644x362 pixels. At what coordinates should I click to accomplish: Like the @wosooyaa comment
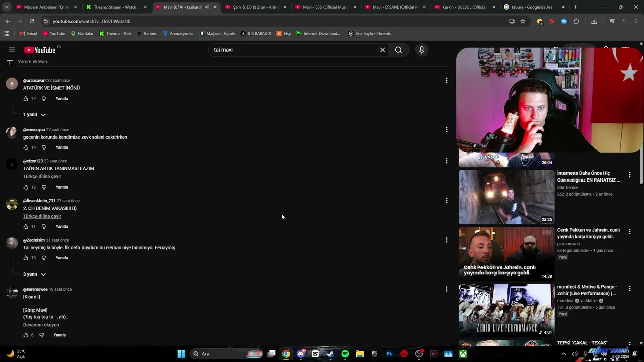point(26,147)
